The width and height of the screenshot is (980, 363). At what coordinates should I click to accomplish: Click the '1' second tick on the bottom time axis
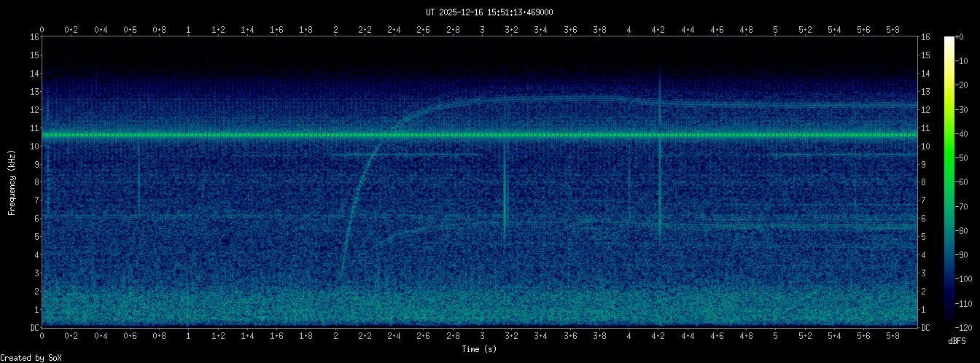click(189, 337)
